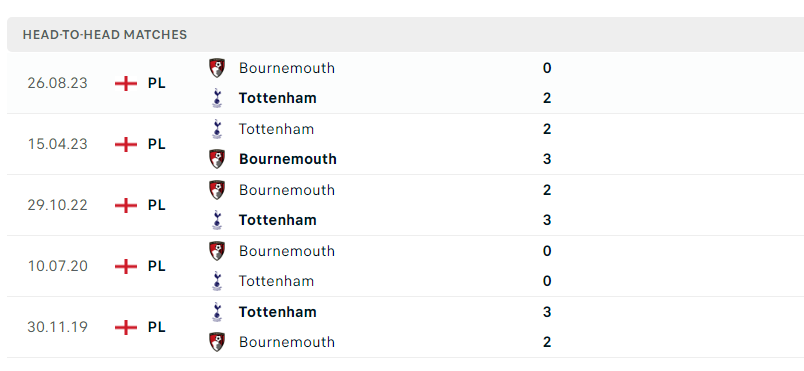Select bold Tottenham name in 29.10.22 match
Screen dimensions: 804x371
coord(277,220)
